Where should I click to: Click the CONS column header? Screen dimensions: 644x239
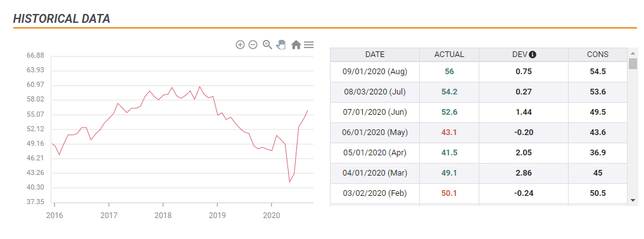(598, 55)
